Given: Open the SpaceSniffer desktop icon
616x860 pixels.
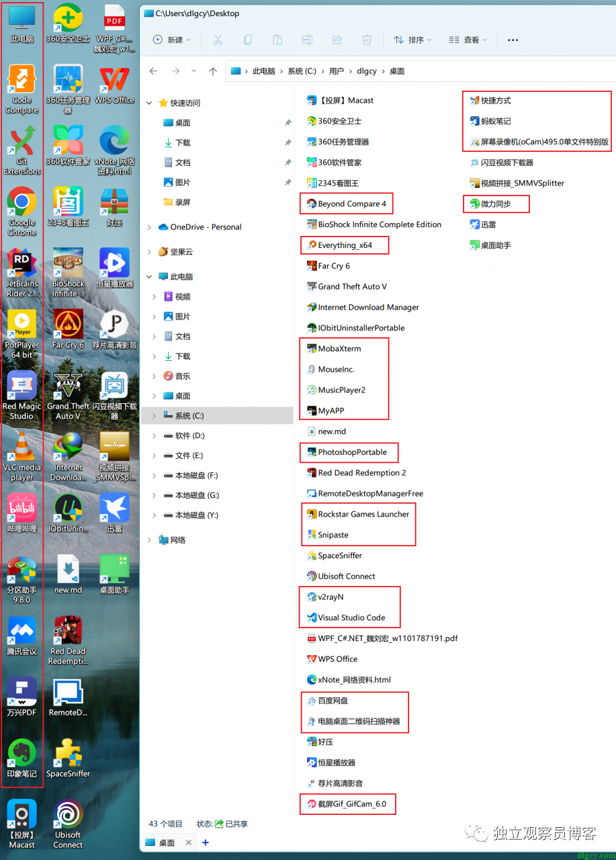Looking at the screenshot, I should tap(68, 758).
